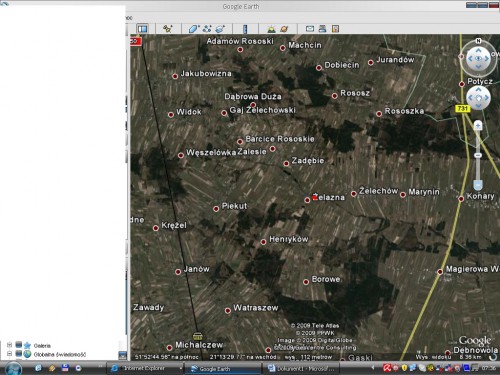
Task: Click the zoom slider track
Action: coord(478,155)
